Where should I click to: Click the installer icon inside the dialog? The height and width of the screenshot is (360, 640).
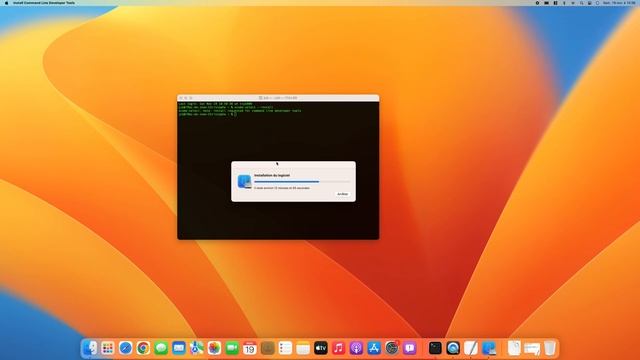tap(244, 182)
